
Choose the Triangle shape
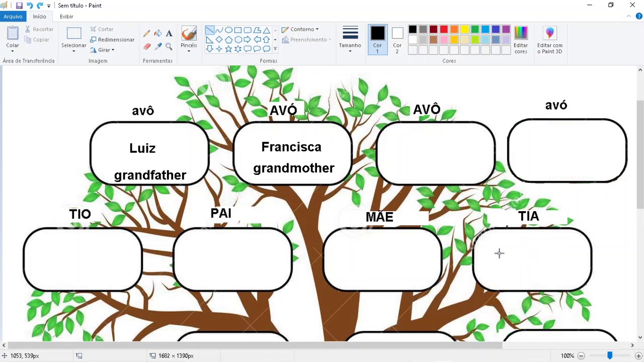[x=267, y=30]
